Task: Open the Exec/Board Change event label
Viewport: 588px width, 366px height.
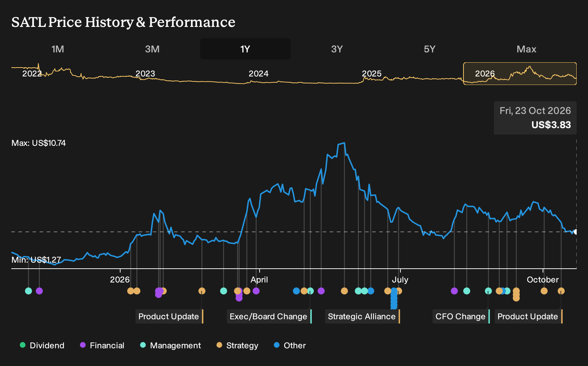Action: click(x=269, y=316)
